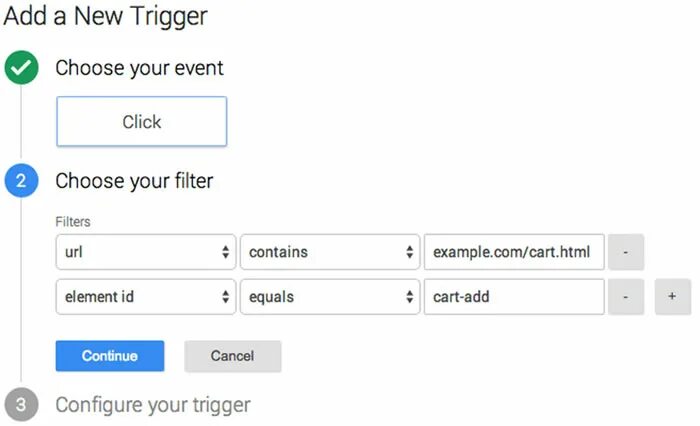Open the Choose your event step

tap(139, 68)
